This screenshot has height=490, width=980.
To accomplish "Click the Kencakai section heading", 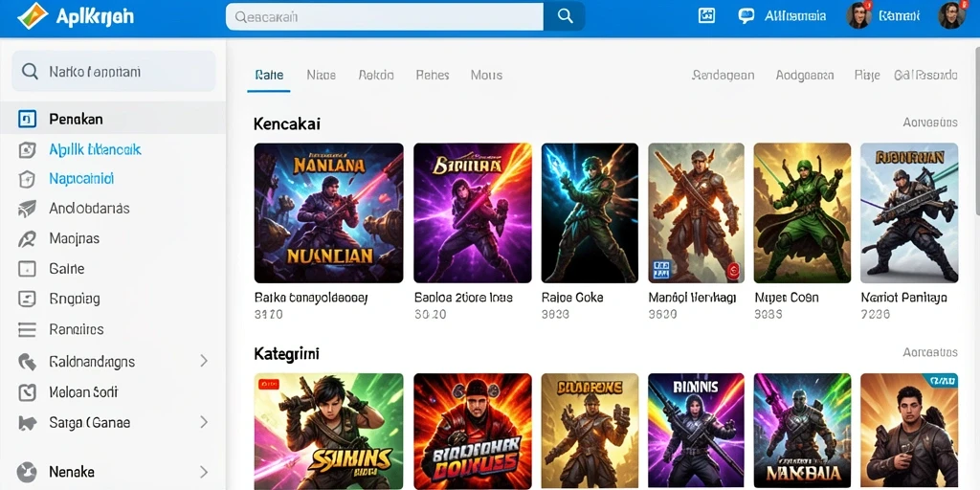I will tap(287, 123).
